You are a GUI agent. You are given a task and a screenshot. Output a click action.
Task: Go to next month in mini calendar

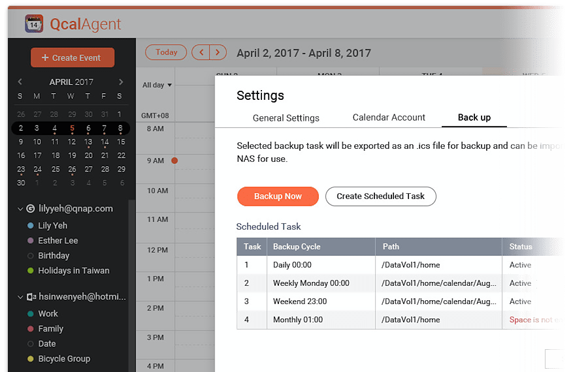coord(121,82)
